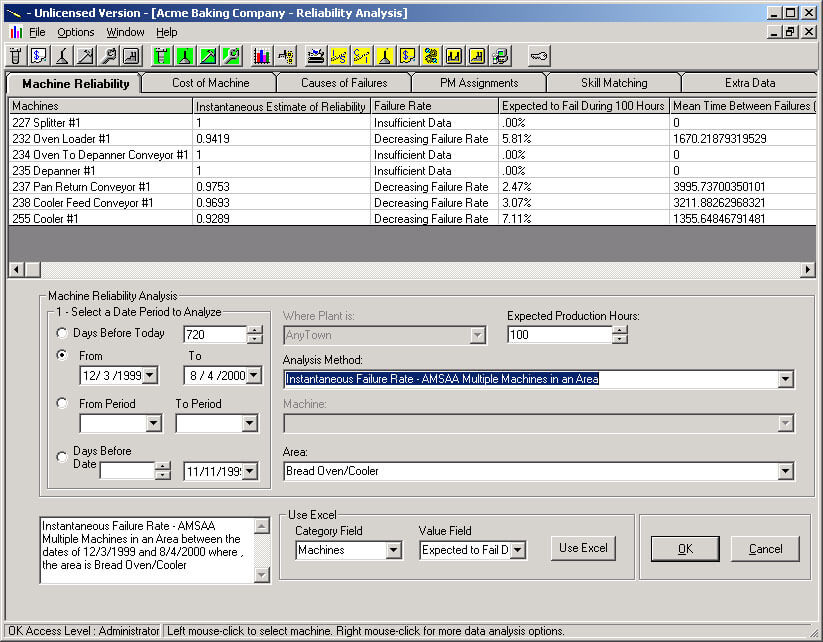Open the To date dropdown showing 8/4/2000

pos(254,375)
